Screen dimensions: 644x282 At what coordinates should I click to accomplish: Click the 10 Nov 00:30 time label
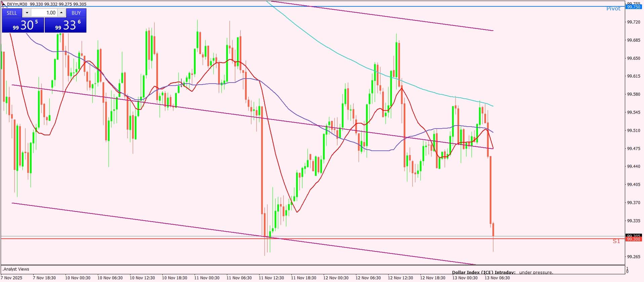click(78, 278)
